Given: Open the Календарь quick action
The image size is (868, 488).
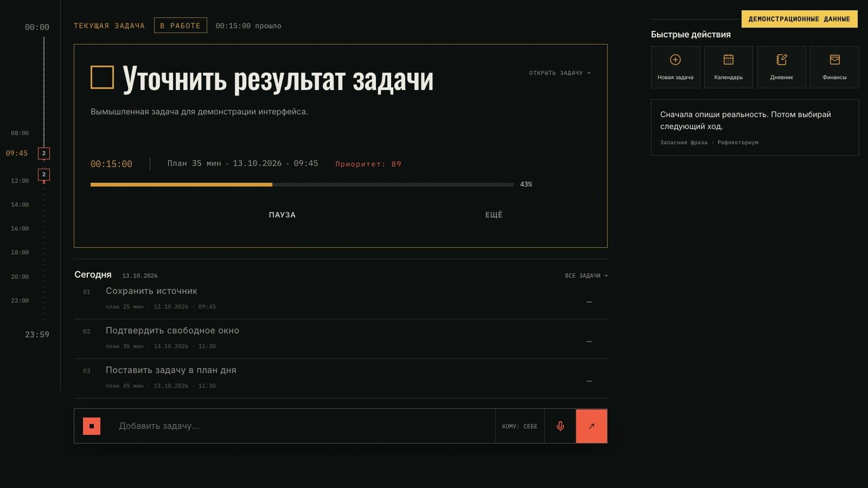Looking at the screenshot, I should (729, 67).
